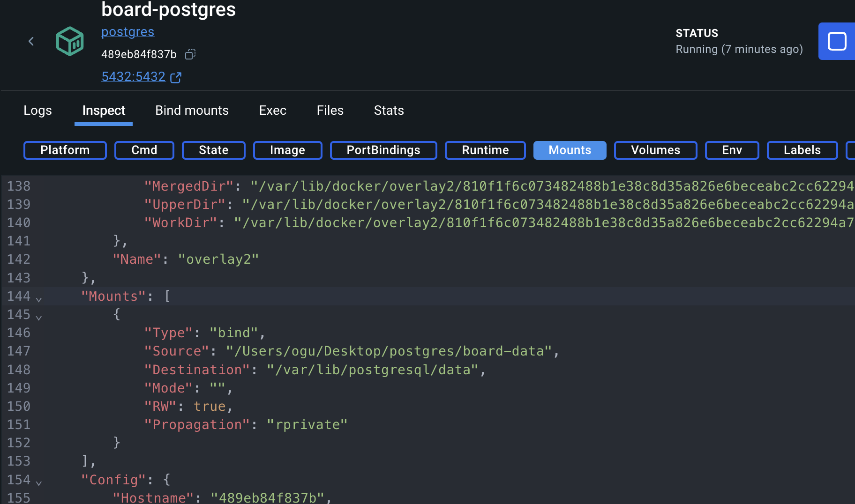View the Stats tab
The image size is (855, 504).
point(389,111)
